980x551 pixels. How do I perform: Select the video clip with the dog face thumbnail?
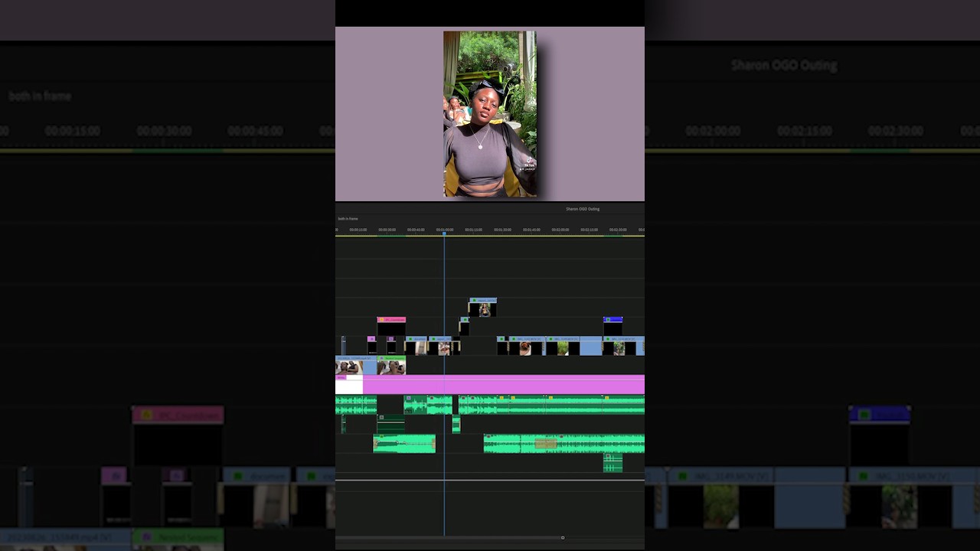(x=527, y=346)
